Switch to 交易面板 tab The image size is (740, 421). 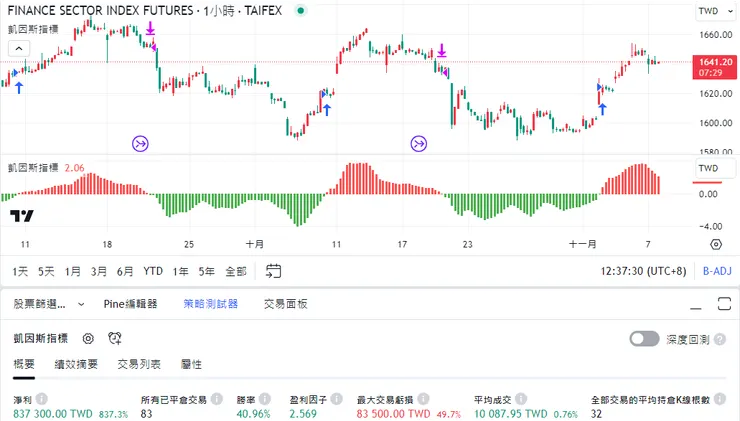click(286, 304)
